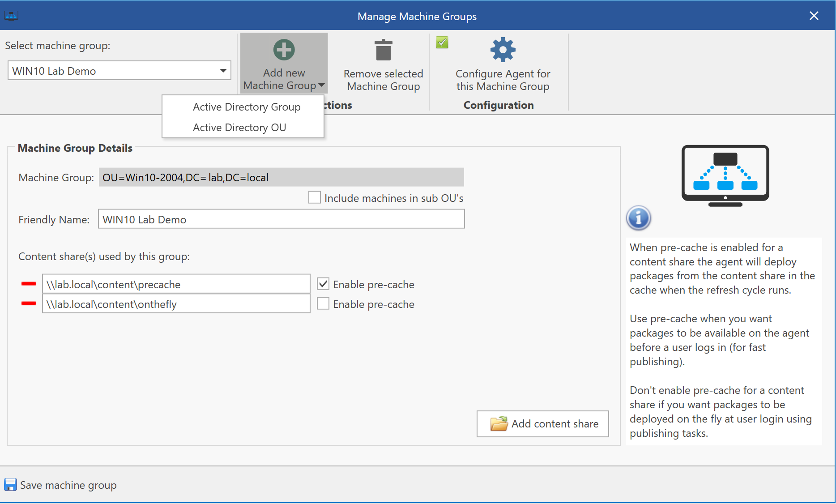Click the \\lab.local\content\onthefly path field

[176, 304]
